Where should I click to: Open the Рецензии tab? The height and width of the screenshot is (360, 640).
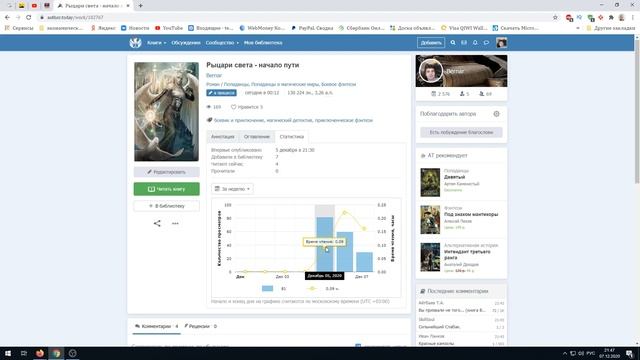click(200, 327)
